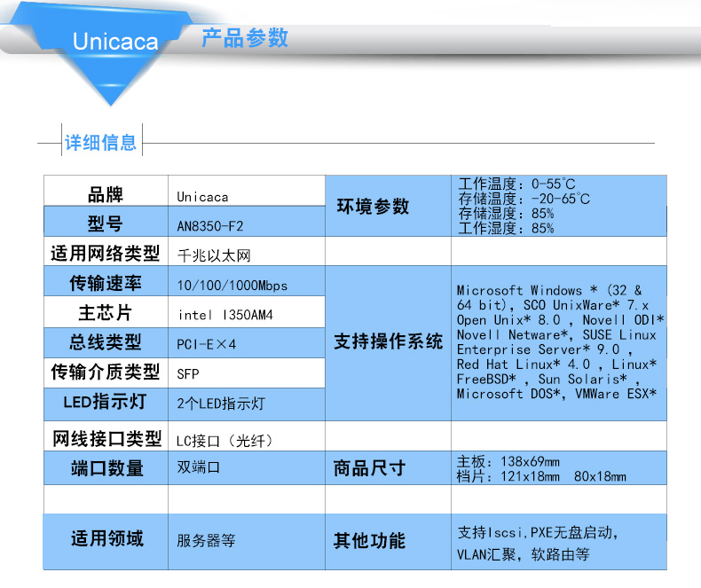Select the 双端口 value
Screen dimensions: 701x588
point(199,467)
